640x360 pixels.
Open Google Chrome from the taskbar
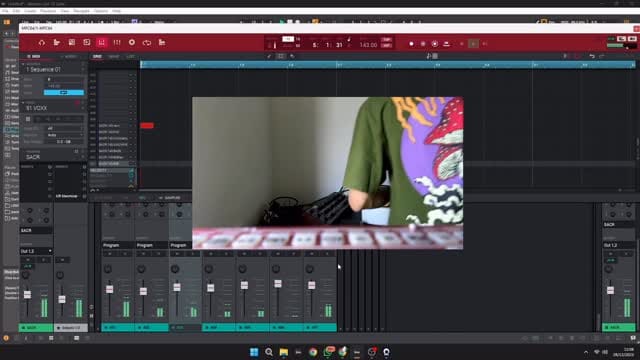tap(313, 352)
